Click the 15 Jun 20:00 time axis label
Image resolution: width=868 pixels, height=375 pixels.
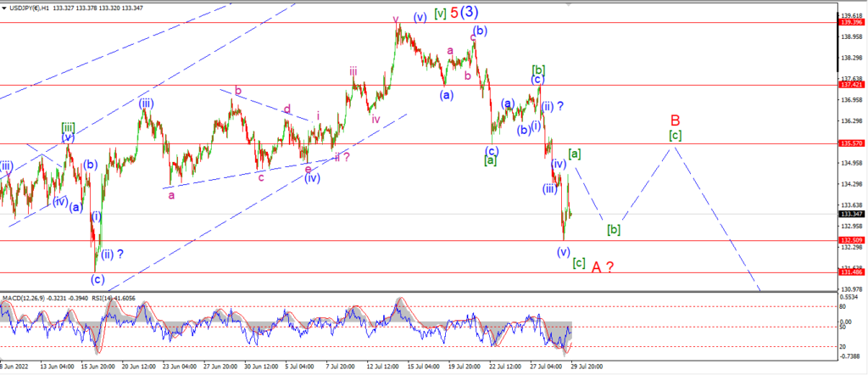100,367
